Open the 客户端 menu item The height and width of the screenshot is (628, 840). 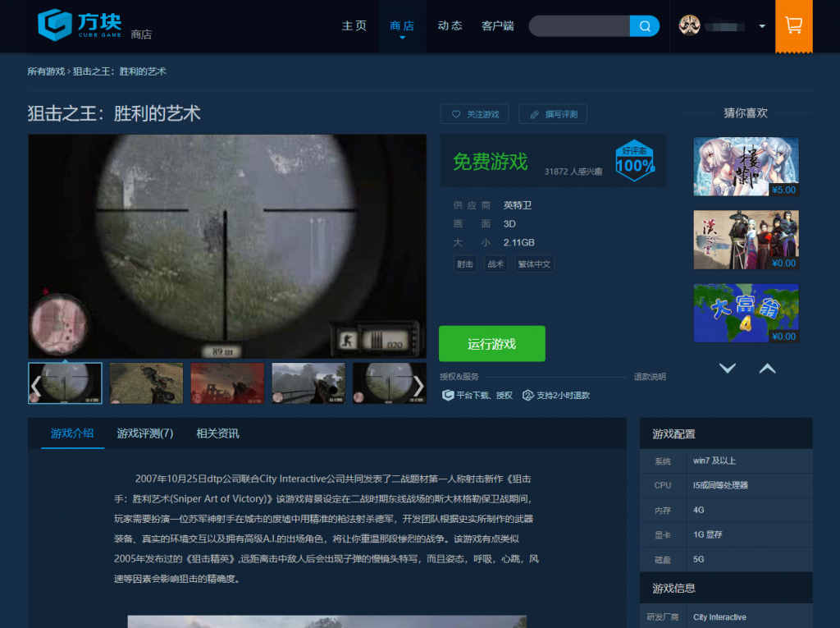pos(498,25)
